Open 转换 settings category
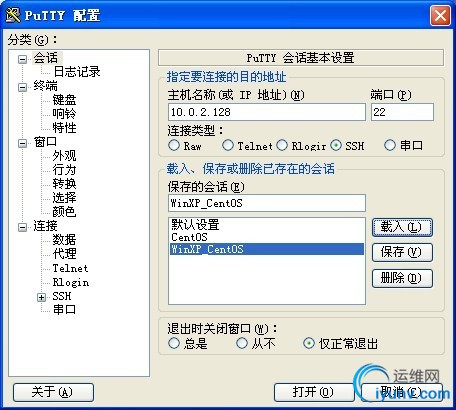Screen dimensions: 456x410 tap(64, 184)
